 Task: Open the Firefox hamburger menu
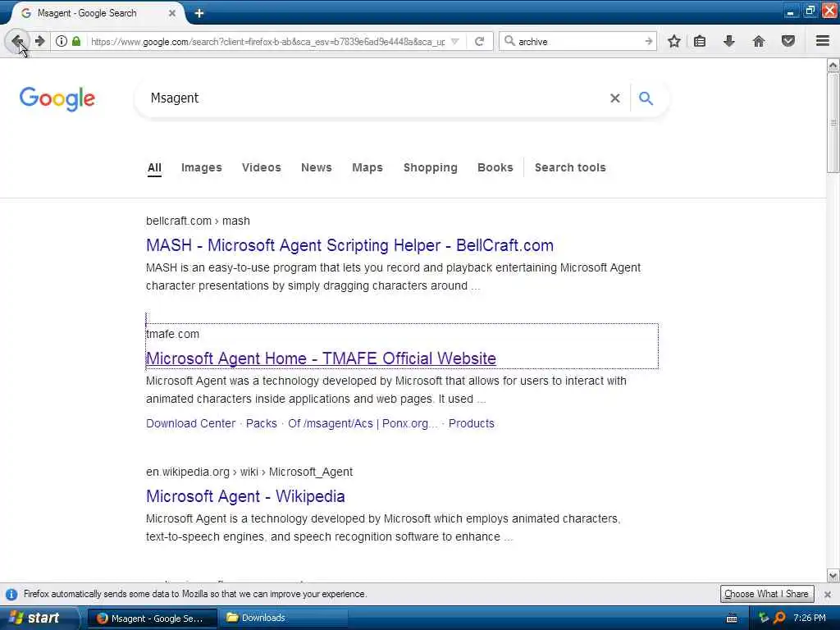pos(822,41)
